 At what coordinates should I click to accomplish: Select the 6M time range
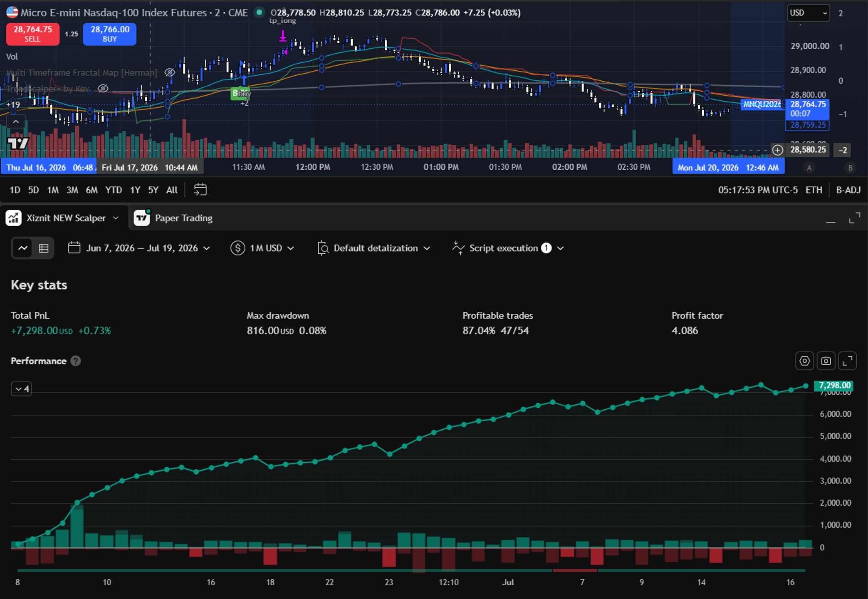91,190
